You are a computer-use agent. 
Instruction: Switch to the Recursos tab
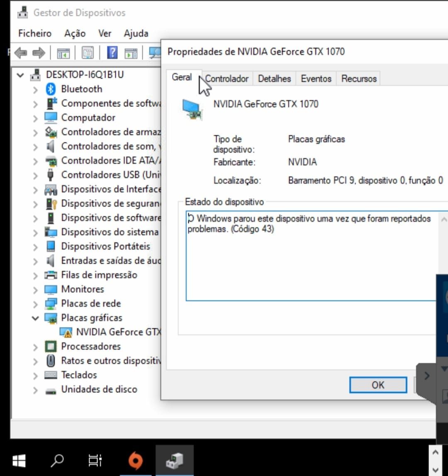359,78
